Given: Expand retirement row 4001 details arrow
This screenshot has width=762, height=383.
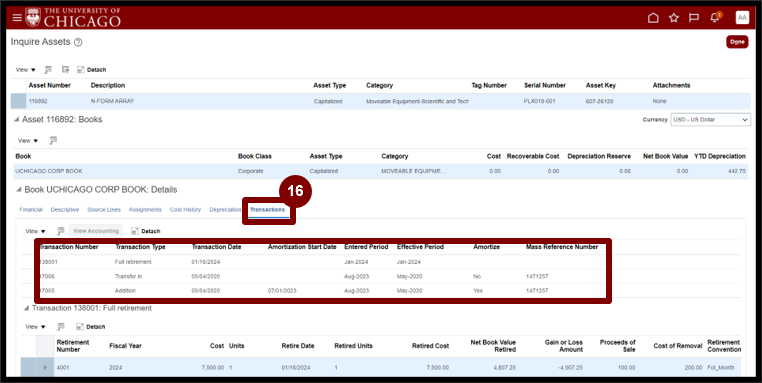Looking at the screenshot, I should 45,367.
